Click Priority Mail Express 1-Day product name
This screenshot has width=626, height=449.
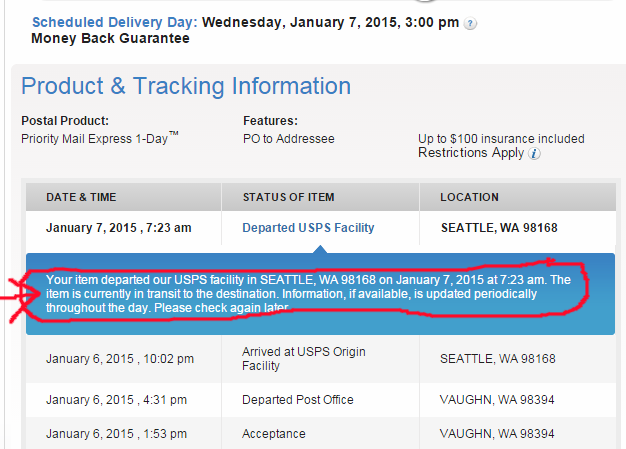tap(100, 139)
